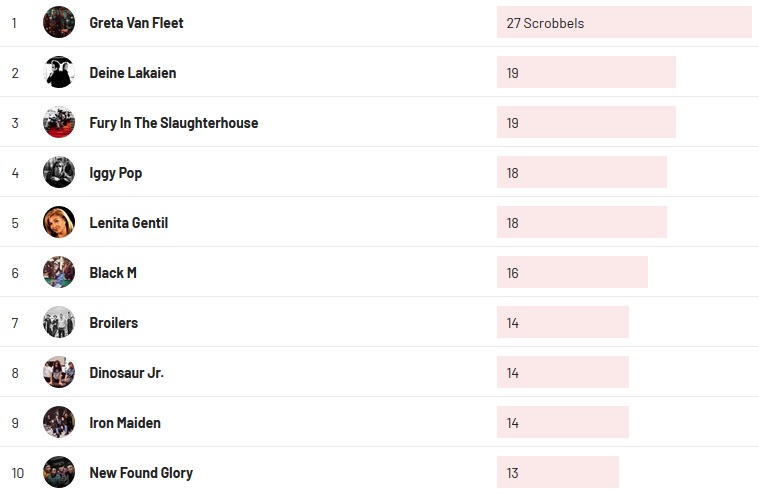Open the Greta Van Fleet artist link
759x496 pixels.
(x=136, y=22)
